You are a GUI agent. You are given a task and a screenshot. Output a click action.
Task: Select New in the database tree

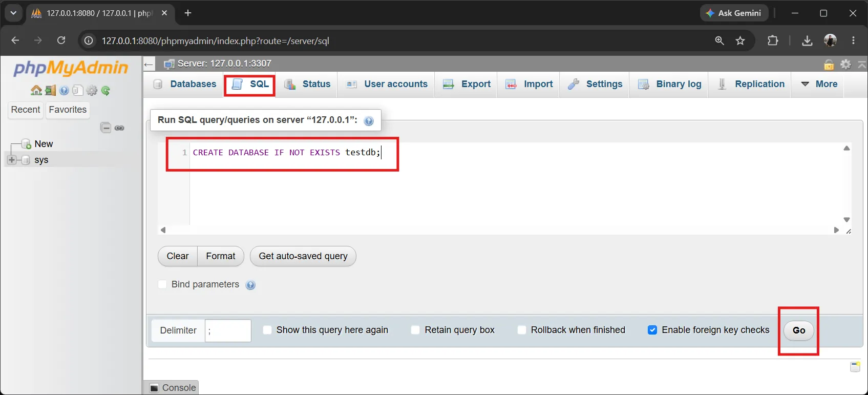[44, 144]
